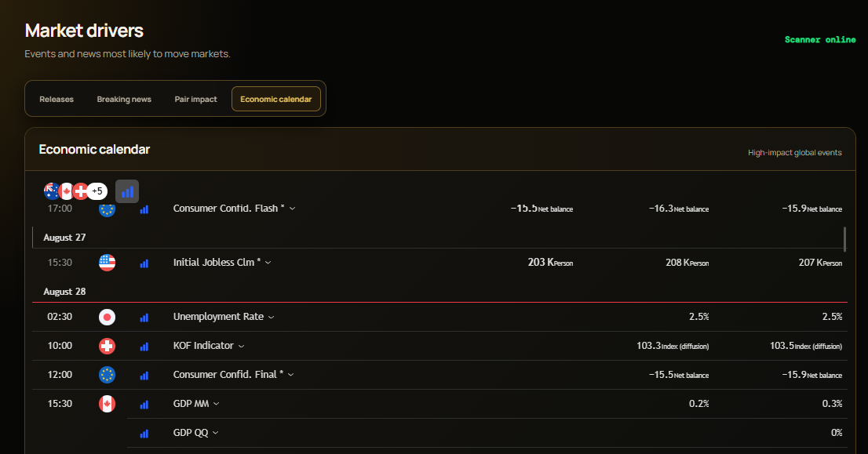This screenshot has width=868, height=454.
Task: Click the Scanner online status text
Action: point(820,40)
